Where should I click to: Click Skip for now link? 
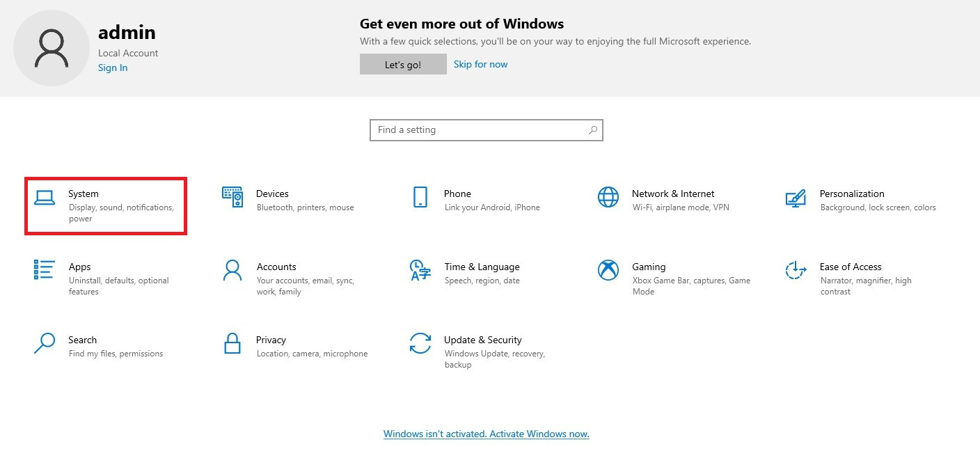(x=480, y=64)
